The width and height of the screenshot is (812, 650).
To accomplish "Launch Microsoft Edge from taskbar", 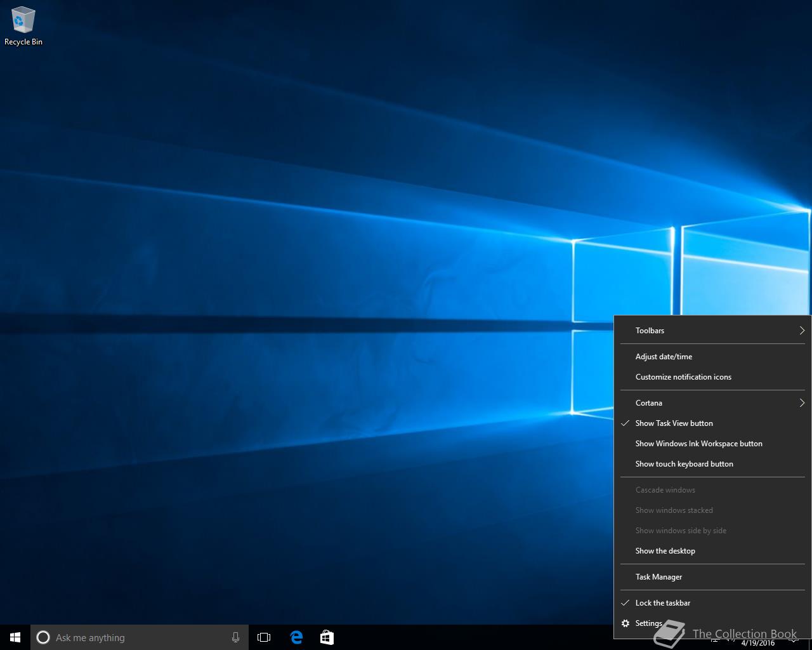I will (x=296, y=637).
